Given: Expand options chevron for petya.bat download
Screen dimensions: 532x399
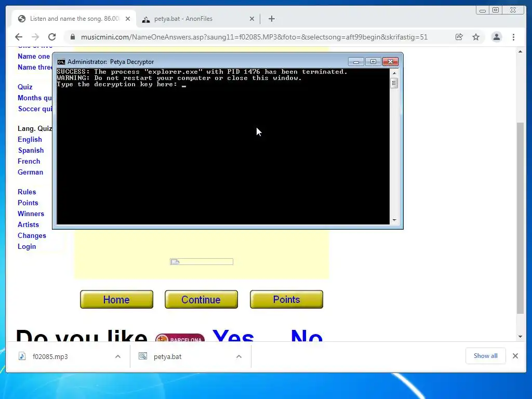Looking at the screenshot, I should [x=239, y=356].
